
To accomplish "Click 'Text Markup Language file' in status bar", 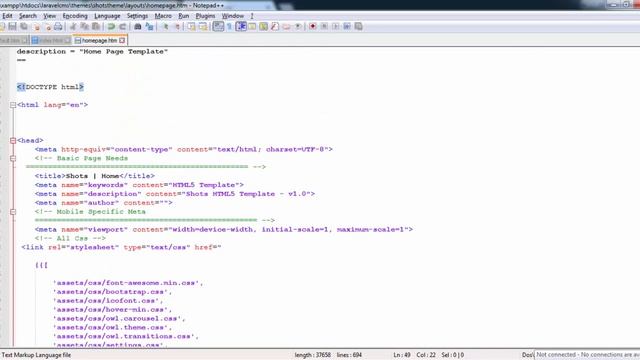I will tap(36, 355).
